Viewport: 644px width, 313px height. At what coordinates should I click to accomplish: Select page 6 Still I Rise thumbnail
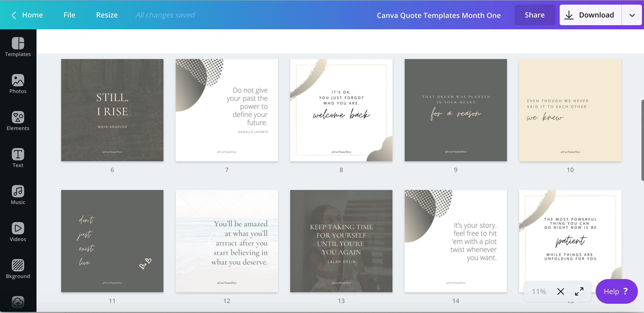point(112,110)
